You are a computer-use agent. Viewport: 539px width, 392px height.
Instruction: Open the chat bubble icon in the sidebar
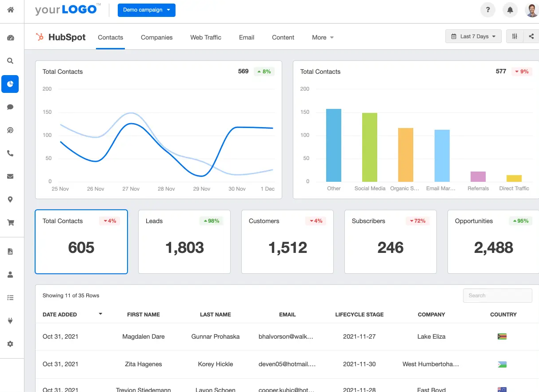(x=10, y=107)
